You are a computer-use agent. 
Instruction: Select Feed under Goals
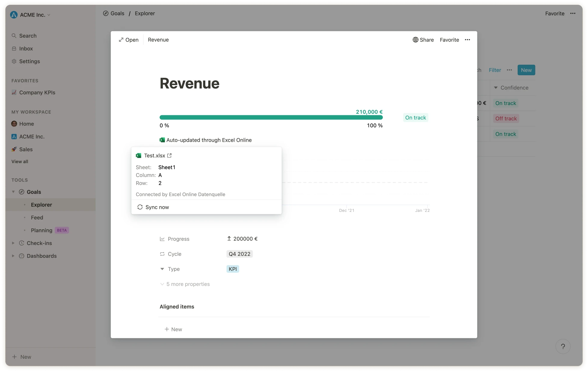(37, 218)
